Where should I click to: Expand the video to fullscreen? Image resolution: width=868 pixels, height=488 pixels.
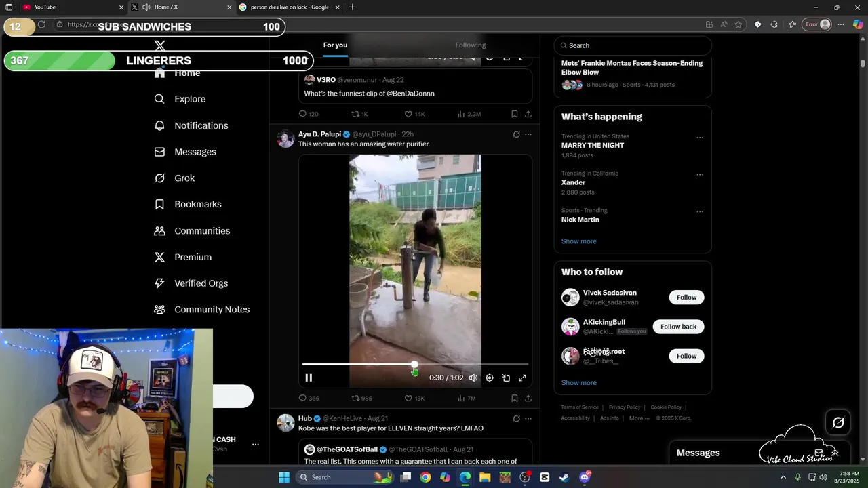(x=522, y=378)
